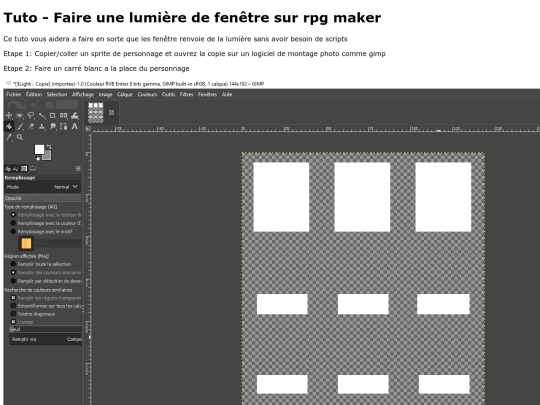Viewport: 540px width, 405px height.
Task: Open the Mode Normal dropdown
Action: 43,187
